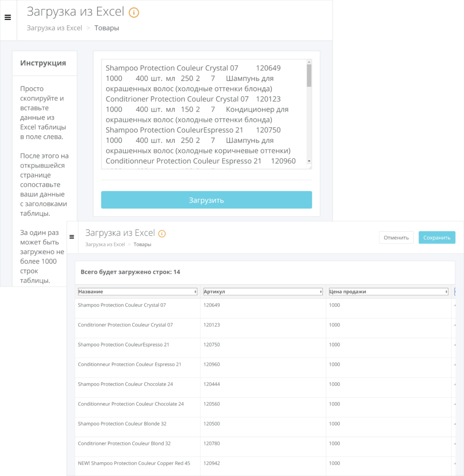Click article number 120560
464x476 pixels.
(212, 404)
